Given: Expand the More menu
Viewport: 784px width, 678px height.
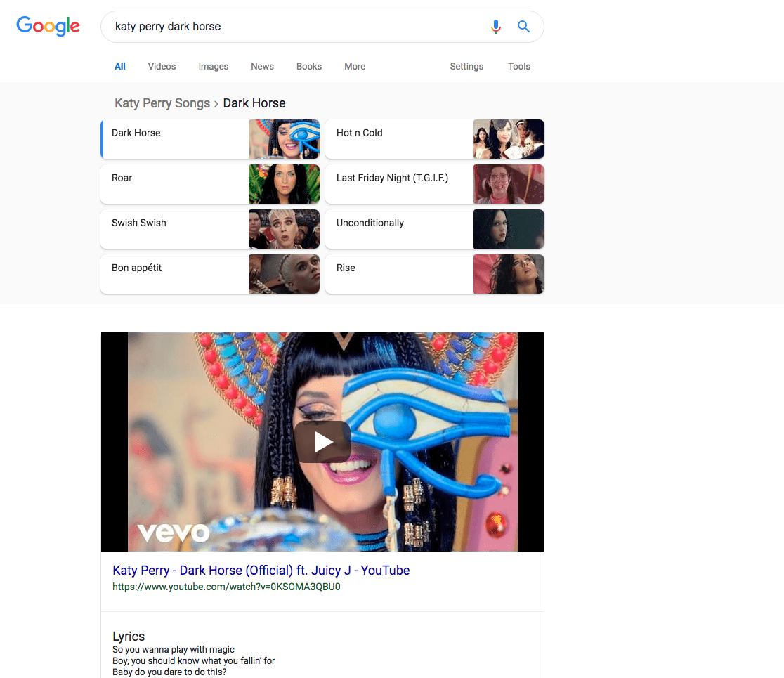Looking at the screenshot, I should (355, 67).
